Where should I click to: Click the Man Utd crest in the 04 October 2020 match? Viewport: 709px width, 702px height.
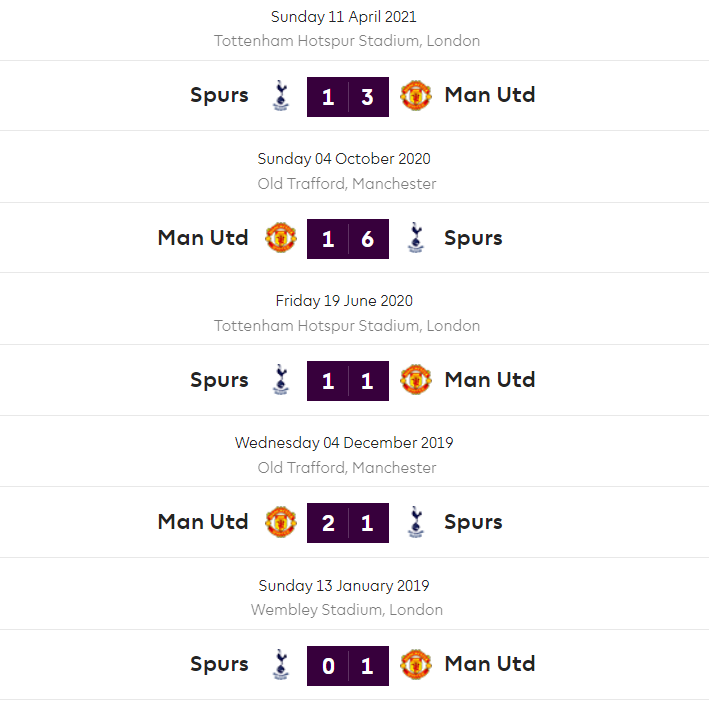click(281, 238)
